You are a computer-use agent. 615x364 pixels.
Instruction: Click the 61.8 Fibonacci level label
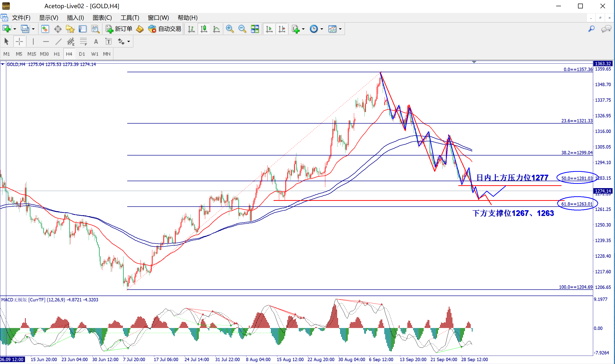[577, 204]
